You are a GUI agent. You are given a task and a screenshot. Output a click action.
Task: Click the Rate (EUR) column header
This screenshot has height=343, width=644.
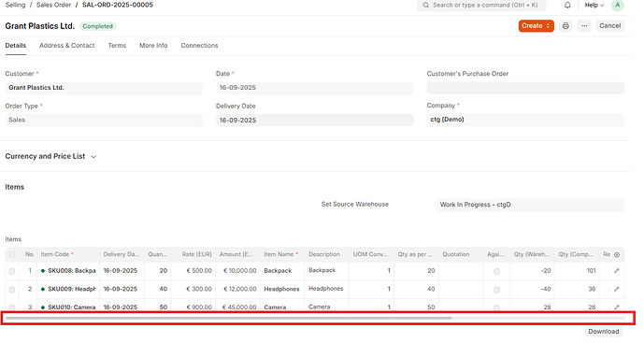click(193, 255)
